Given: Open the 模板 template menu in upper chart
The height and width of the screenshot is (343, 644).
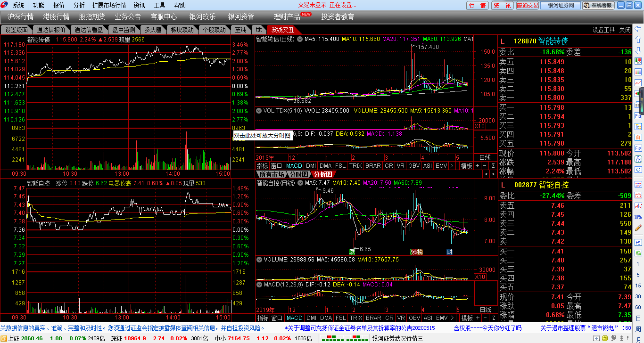Looking at the screenshot, I should point(466,166).
